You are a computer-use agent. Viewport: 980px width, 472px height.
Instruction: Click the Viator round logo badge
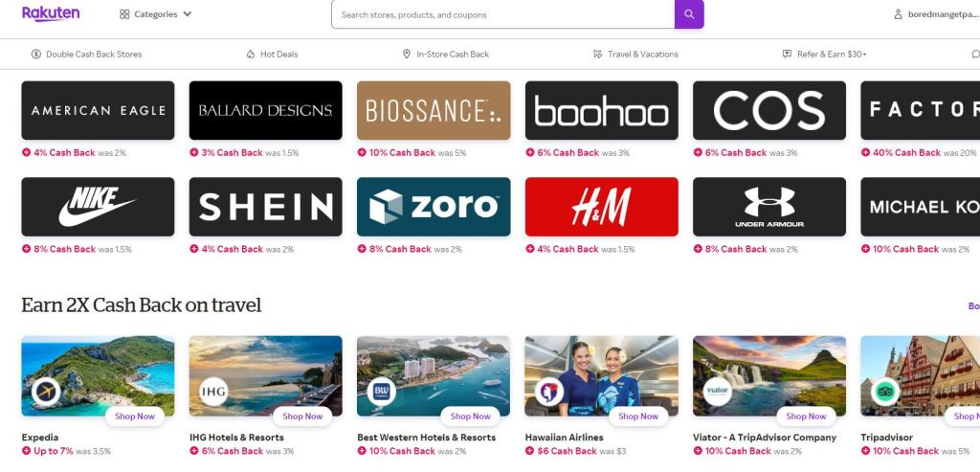[x=717, y=392]
